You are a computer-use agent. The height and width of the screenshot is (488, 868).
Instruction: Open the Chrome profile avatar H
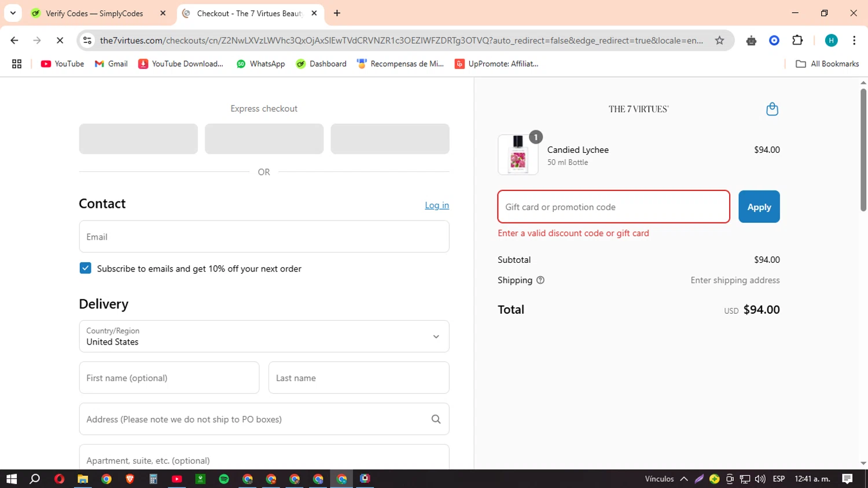coord(831,41)
